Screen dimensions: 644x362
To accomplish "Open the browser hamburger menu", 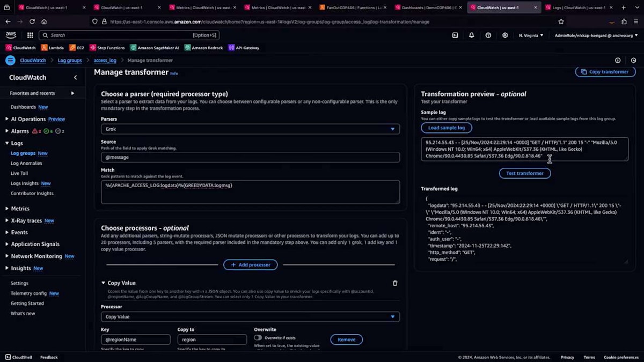I will point(636,21).
